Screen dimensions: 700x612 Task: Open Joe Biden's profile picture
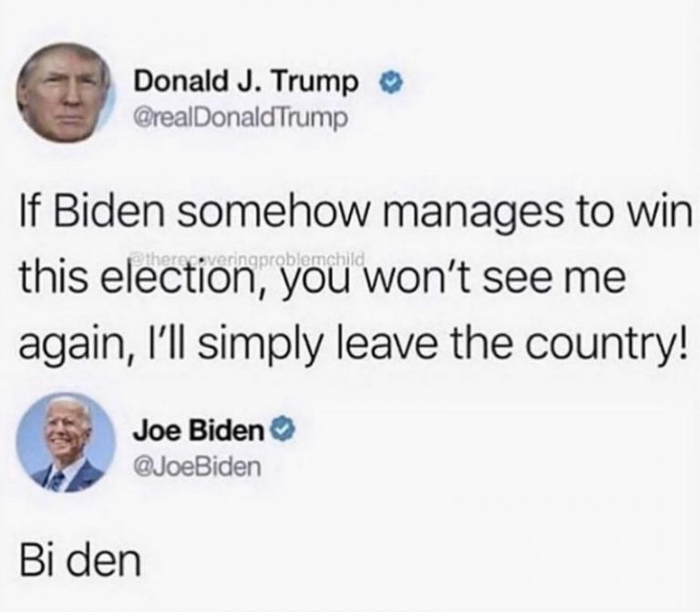(66, 442)
